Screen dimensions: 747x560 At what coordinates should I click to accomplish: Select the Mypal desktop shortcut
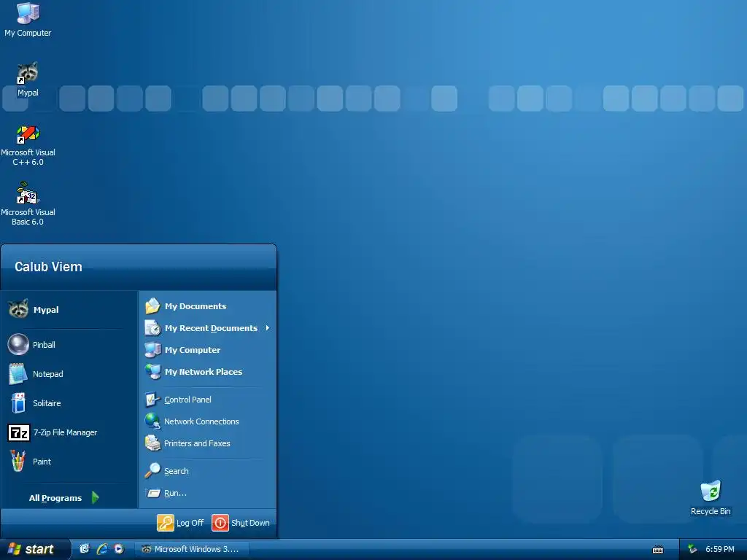pyautogui.click(x=28, y=79)
